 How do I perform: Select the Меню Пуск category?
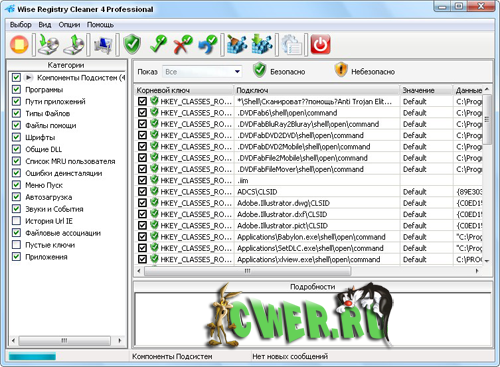[x=44, y=185]
